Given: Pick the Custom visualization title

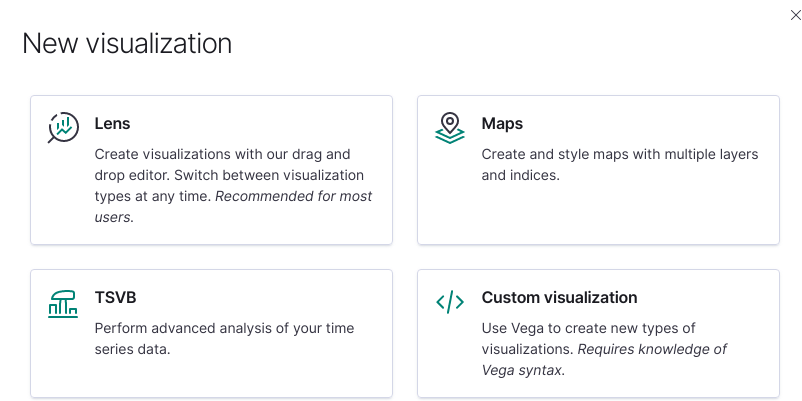Looking at the screenshot, I should click(560, 297).
